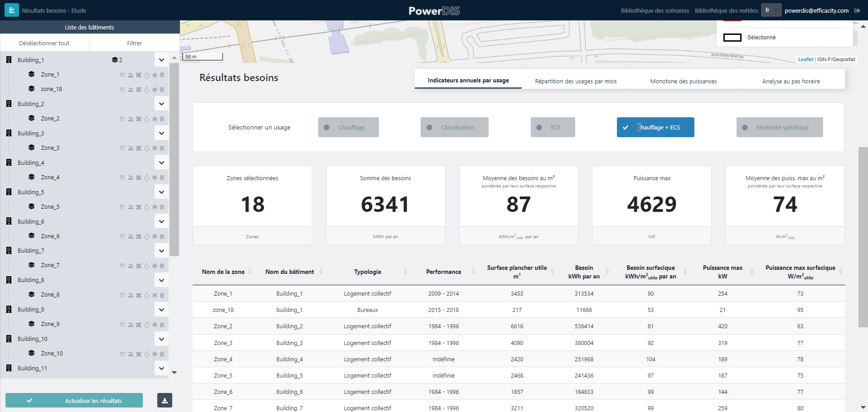Select the Electricité spécifique usage option
Viewport: 868px width, 412px height.
[779, 127]
